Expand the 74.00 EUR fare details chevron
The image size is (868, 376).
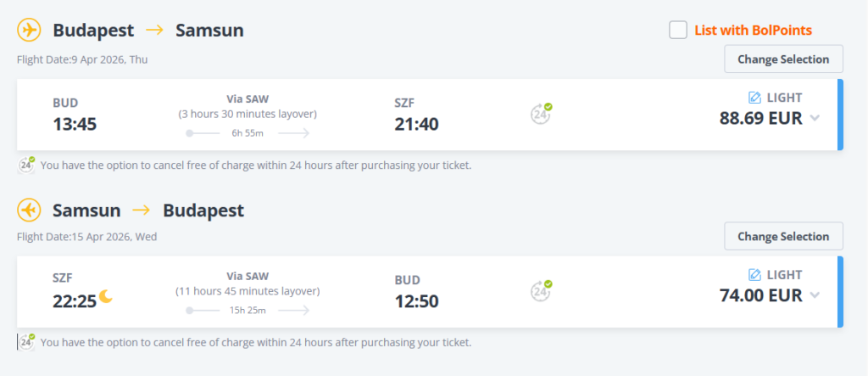(x=815, y=296)
